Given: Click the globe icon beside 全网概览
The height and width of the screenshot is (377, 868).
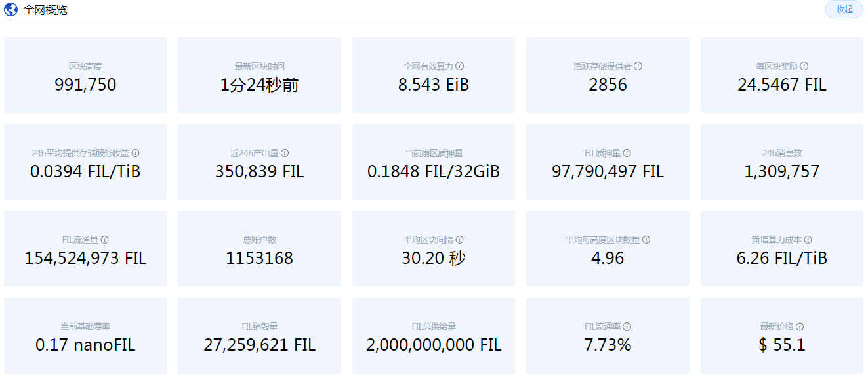Looking at the screenshot, I should click(x=10, y=10).
